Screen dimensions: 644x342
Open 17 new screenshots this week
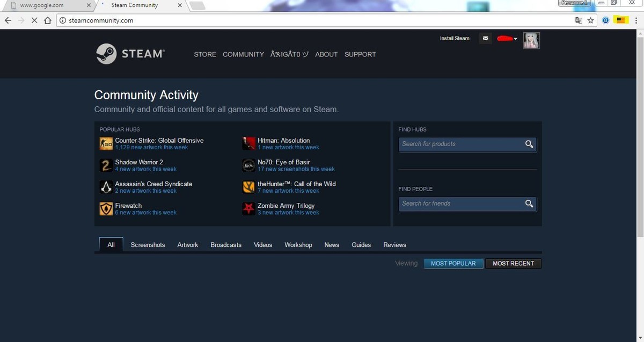pyautogui.click(x=296, y=169)
